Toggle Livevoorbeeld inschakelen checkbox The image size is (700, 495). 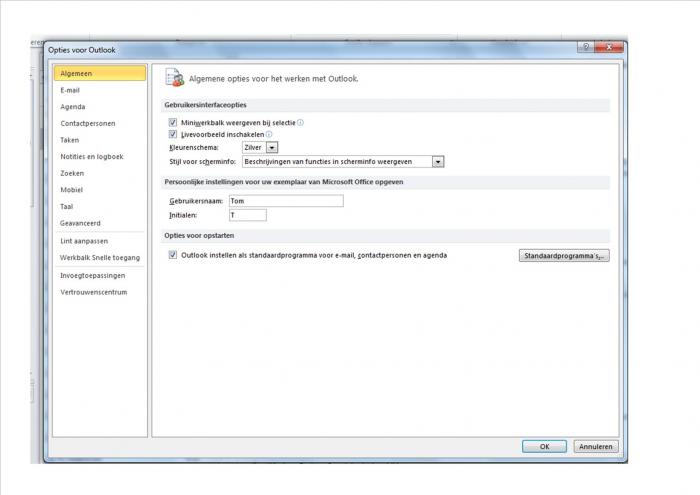pos(173,134)
